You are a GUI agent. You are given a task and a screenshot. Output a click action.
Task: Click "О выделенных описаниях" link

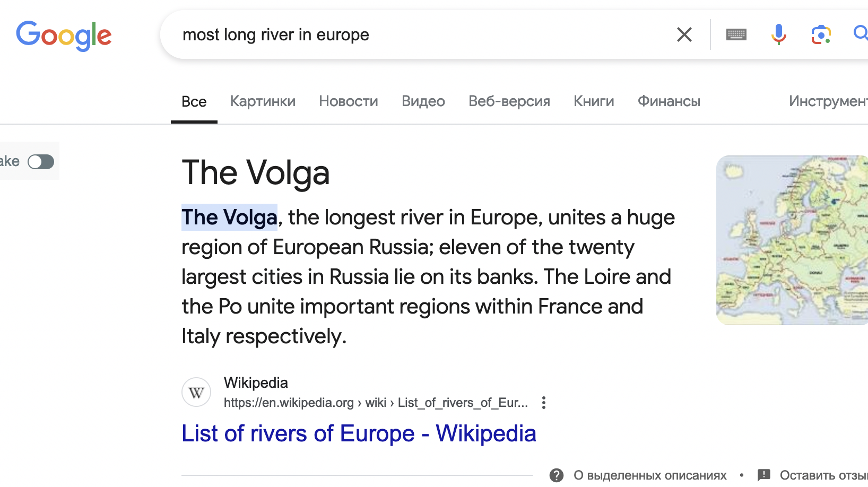[650, 475]
